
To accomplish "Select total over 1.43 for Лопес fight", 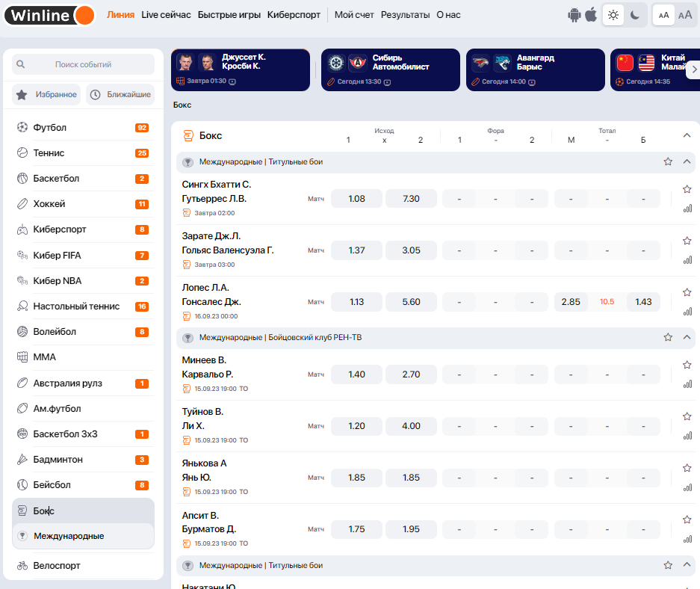I will coord(643,302).
